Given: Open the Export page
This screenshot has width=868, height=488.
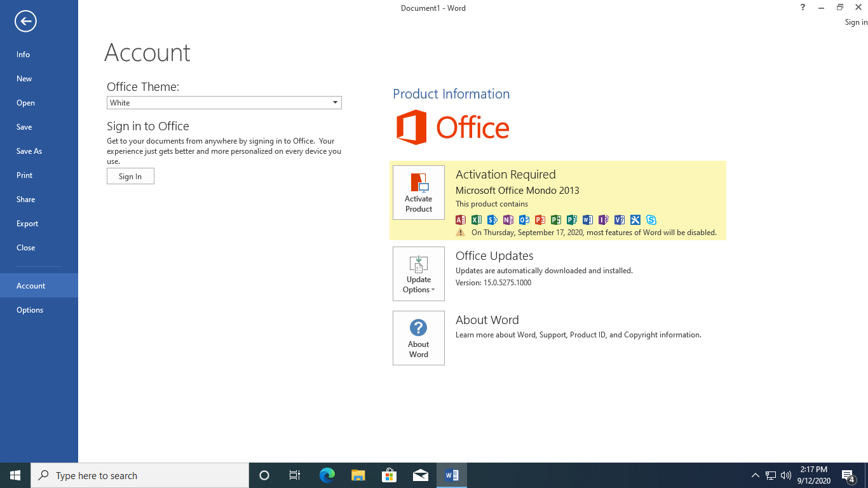Looking at the screenshot, I should 39,224.
